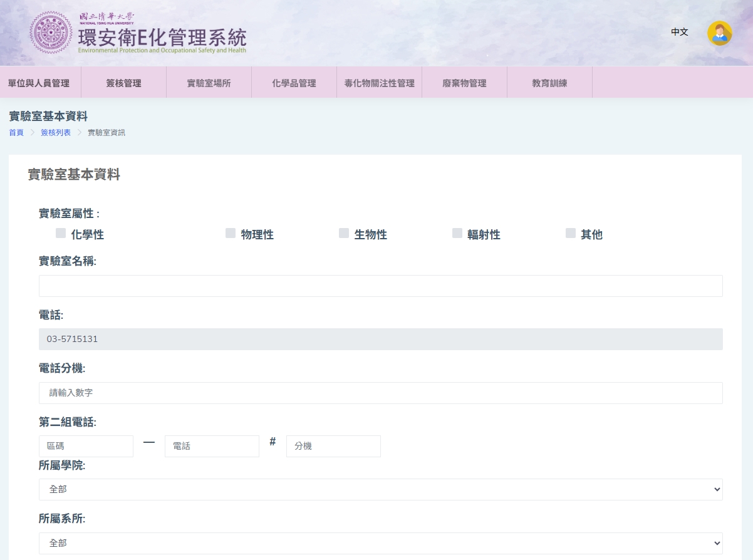753x560 pixels.
Task: Select the 實驗室場所 menu item
Action: 209,83
